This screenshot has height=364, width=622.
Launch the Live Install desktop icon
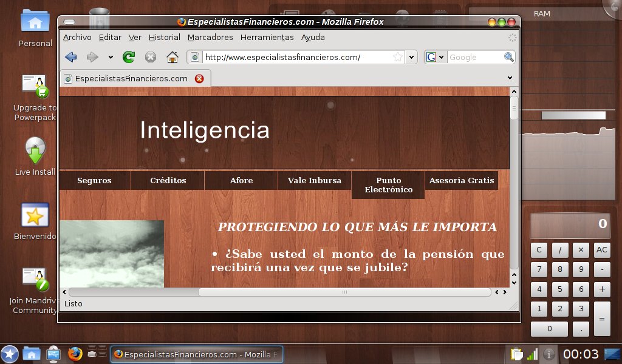tap(35, 156)
